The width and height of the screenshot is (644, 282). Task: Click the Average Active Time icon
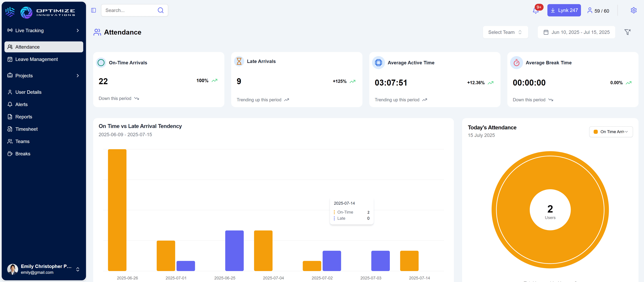(378, 63)
